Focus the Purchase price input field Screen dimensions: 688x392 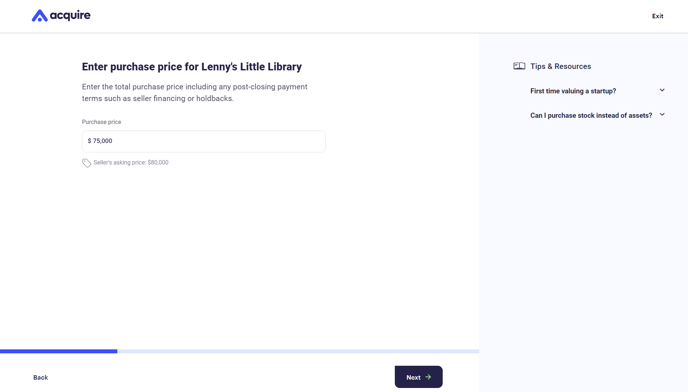pyautogui.click(x=204, y=141)
